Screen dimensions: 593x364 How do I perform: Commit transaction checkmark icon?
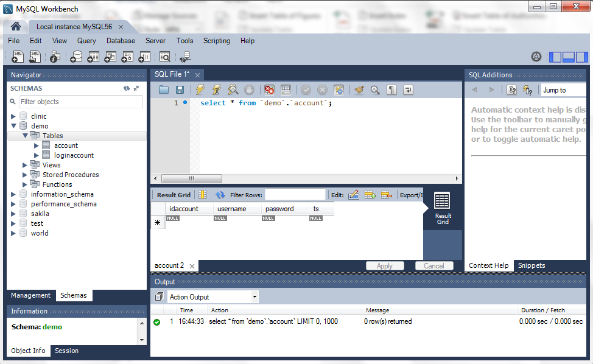306,90
